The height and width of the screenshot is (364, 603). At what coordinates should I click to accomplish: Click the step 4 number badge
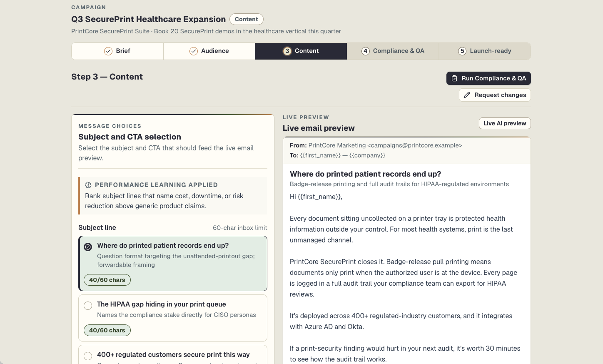pos(366,51)
